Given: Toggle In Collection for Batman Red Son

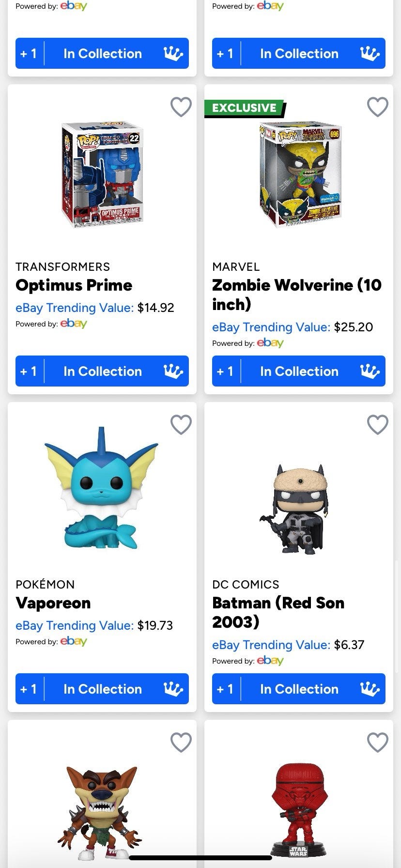Looking at the screenshot, I should (x=299, y=689).
